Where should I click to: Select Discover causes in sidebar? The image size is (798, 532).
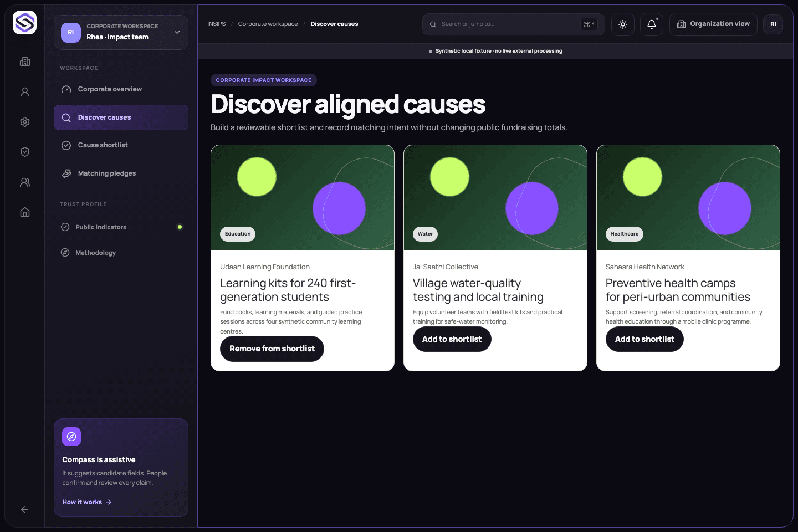click(x=121, y=117)
